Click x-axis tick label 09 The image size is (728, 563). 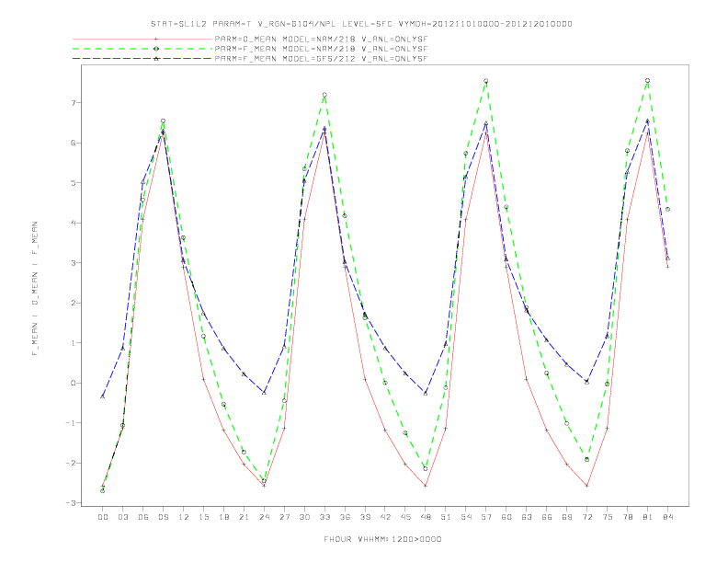pyautogui.click(x=164, y=517)
